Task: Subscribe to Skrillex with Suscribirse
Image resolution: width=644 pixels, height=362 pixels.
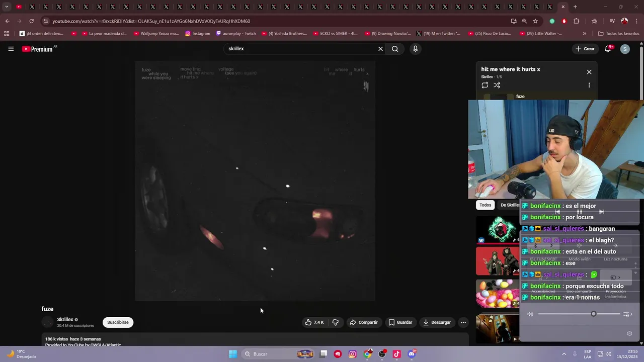Action: point(118,322)
